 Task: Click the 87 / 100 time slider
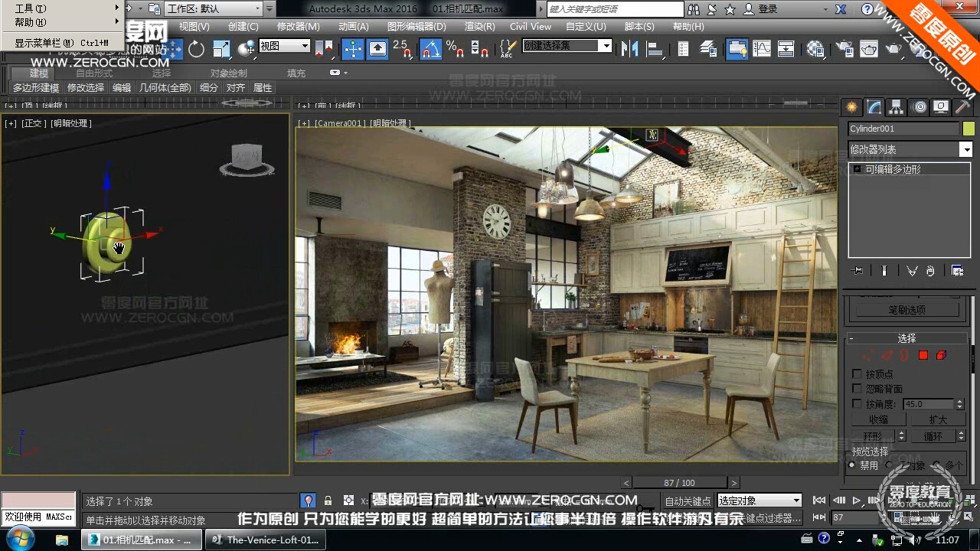pyautogui.click(x=680, y=483)
